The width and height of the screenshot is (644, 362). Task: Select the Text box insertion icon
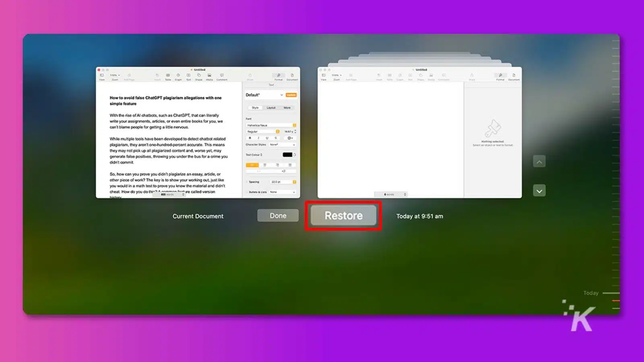pos(188,75)
